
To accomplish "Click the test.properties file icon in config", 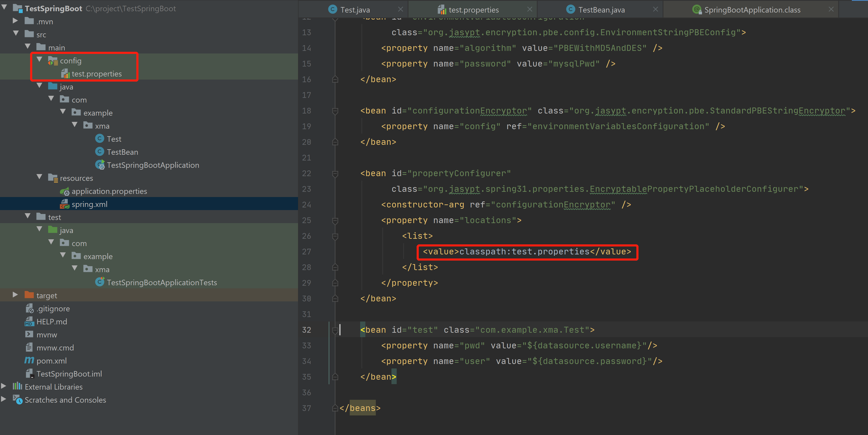I will pyautogui.click(x=65, y=74).
